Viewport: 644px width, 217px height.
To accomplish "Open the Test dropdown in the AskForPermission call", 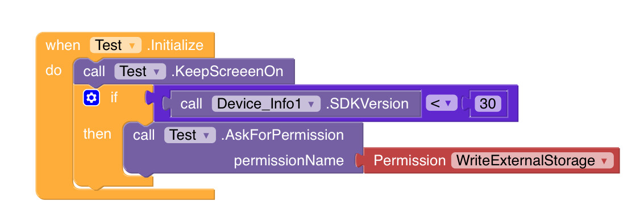I will (x=190, y=135).
